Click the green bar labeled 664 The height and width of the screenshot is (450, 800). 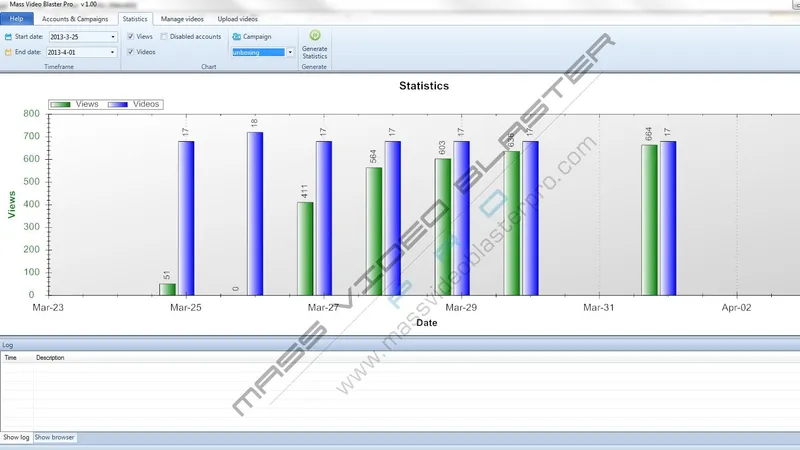point(649,220)
